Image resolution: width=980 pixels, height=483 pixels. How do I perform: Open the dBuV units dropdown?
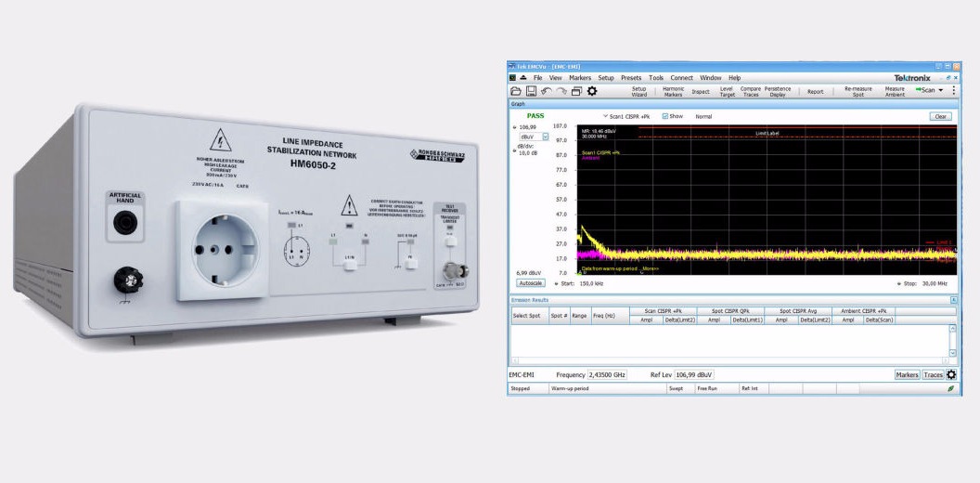click(545, 137)
